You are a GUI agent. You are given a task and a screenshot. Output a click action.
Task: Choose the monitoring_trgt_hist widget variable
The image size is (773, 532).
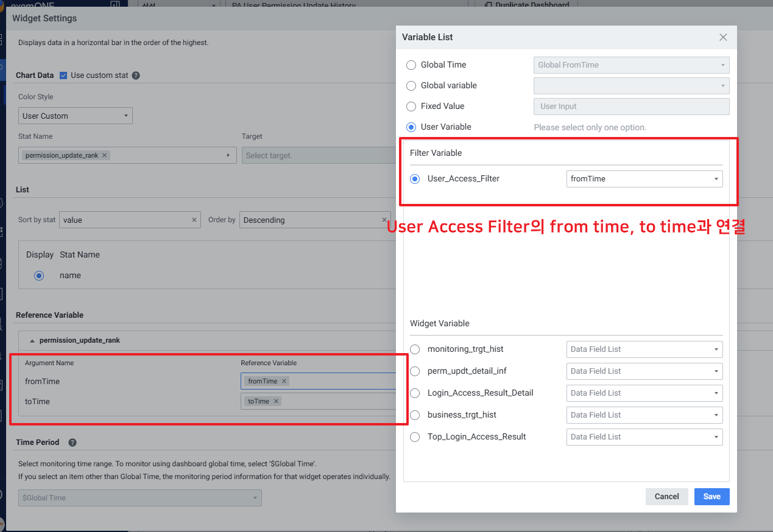pos(415,349)
